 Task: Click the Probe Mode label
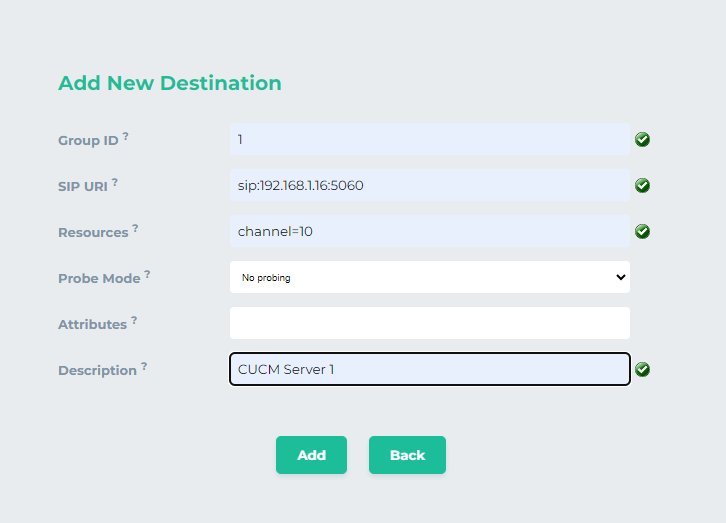[x=99, y=279]
